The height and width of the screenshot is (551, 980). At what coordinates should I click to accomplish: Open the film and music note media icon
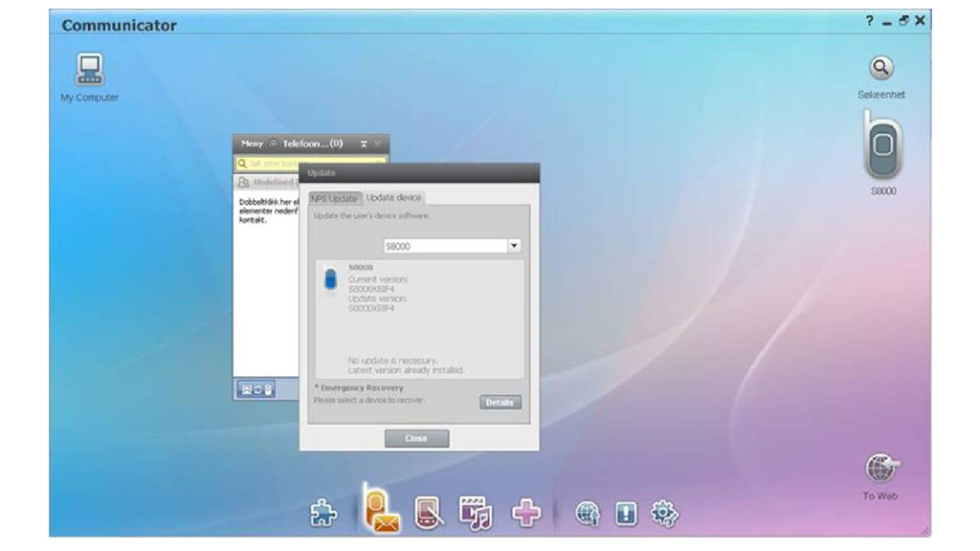pyautogui.click(x=475, y=514)
